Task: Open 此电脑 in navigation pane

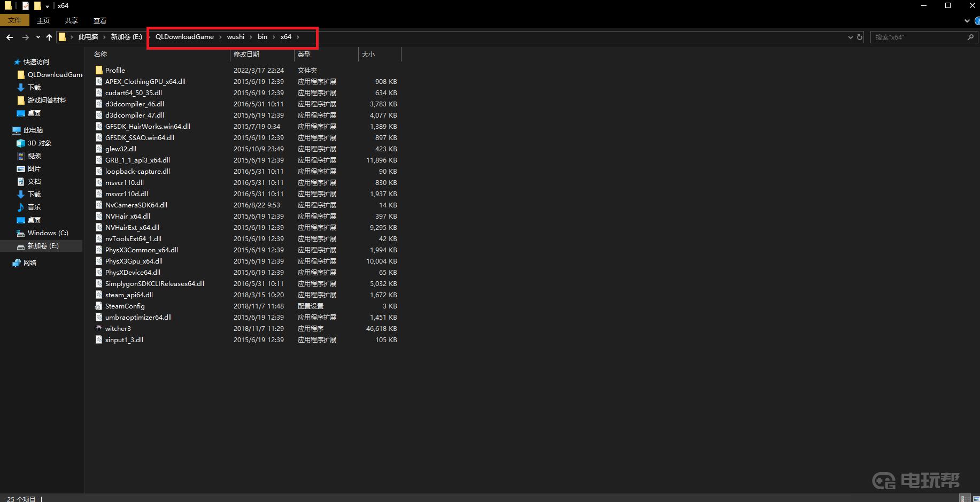Action: [33, 130]
